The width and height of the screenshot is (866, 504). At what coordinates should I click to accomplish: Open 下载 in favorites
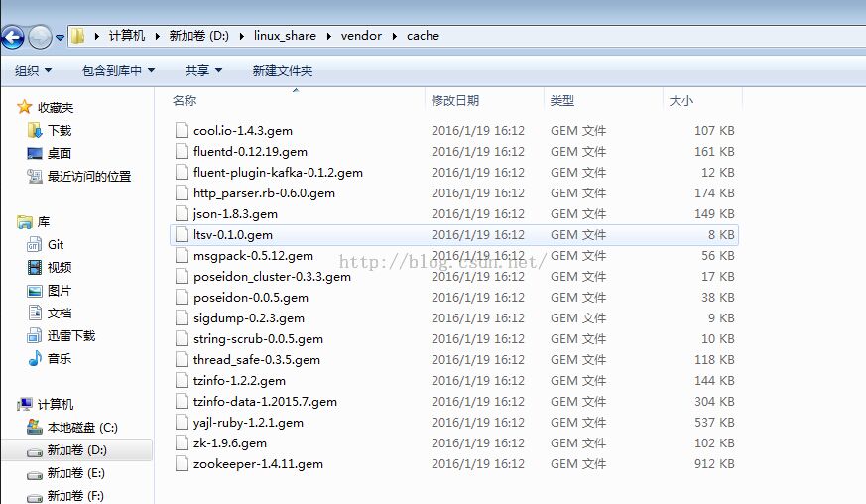pyautogui.click(x=60, y=130)
